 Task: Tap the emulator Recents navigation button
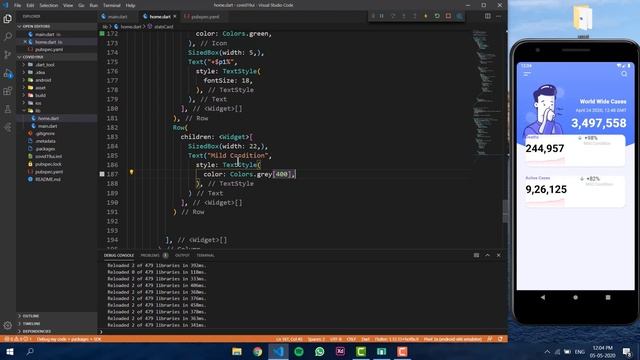pyautogui.click(x=608, y=297)
